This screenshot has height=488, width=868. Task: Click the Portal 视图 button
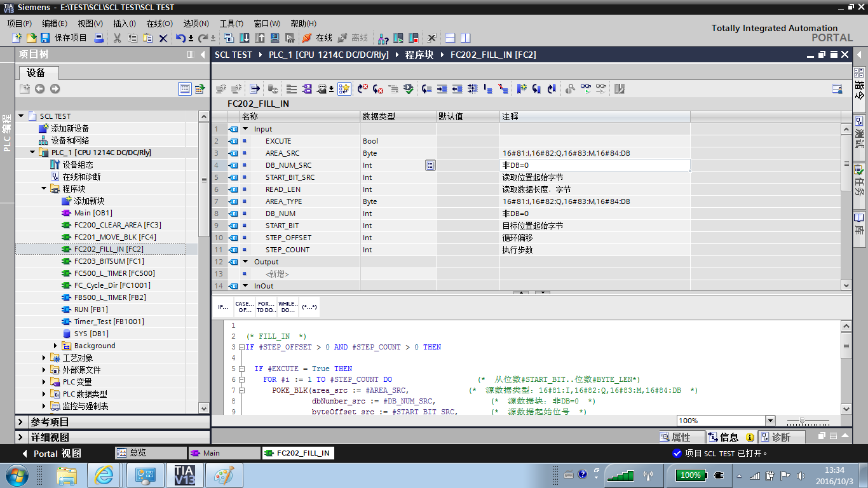point(51,453)
